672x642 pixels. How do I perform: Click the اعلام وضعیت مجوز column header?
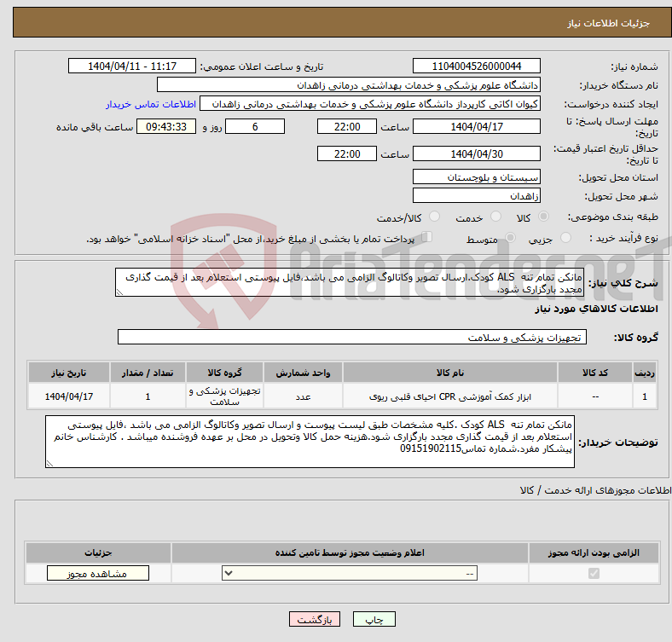350,552
